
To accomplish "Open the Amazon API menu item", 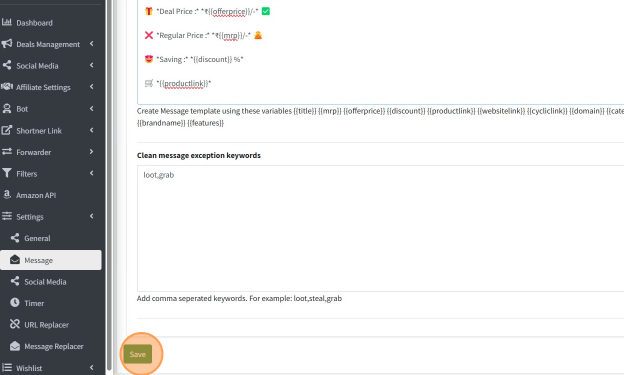I will (36, 195).
